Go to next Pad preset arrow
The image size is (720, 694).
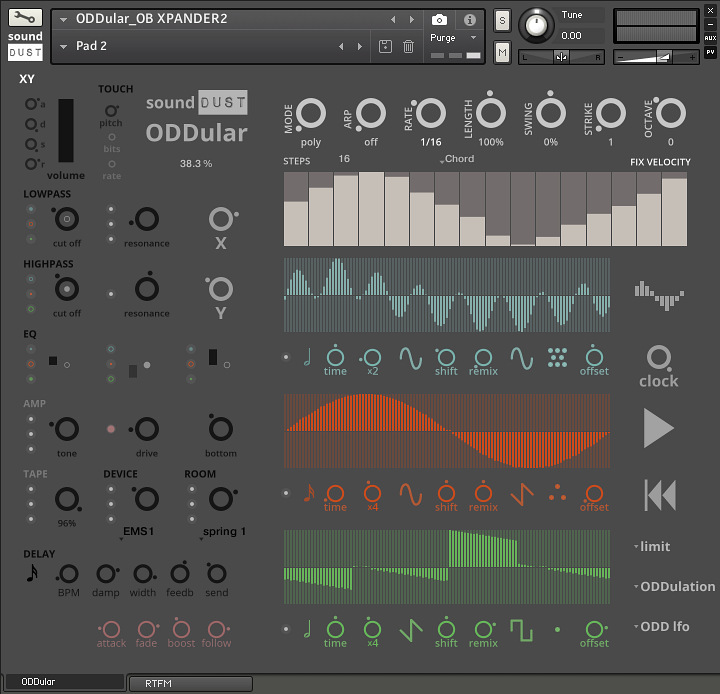pyautogui.click(x=360, y=46)
